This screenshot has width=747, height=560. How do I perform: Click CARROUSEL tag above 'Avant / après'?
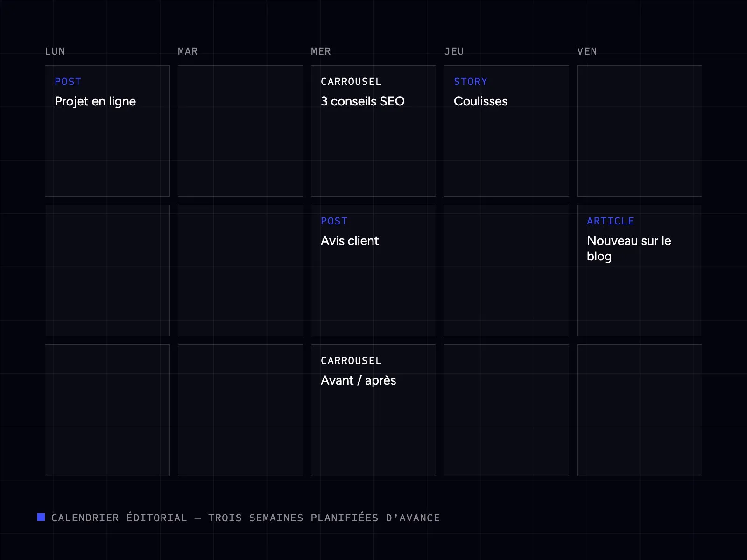point(351,361)
